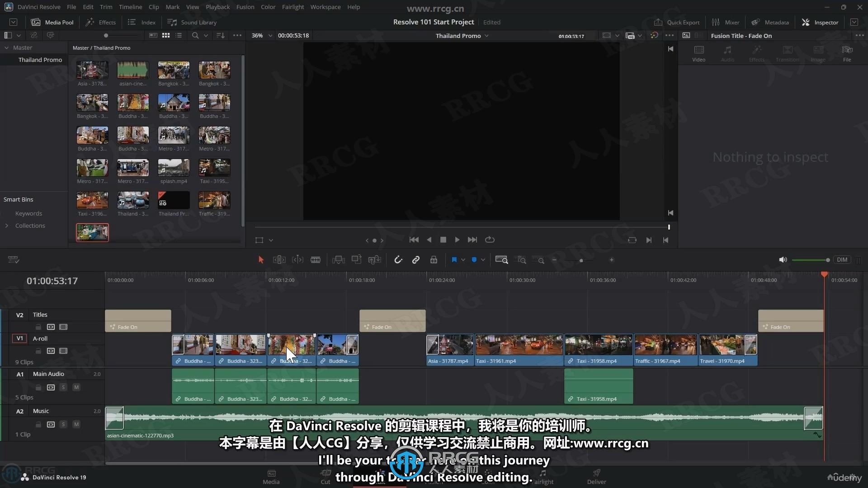Click the blue Flag icon
Image resolution: width=868 pixels, height=488 pixels.
tap(454, 260)
